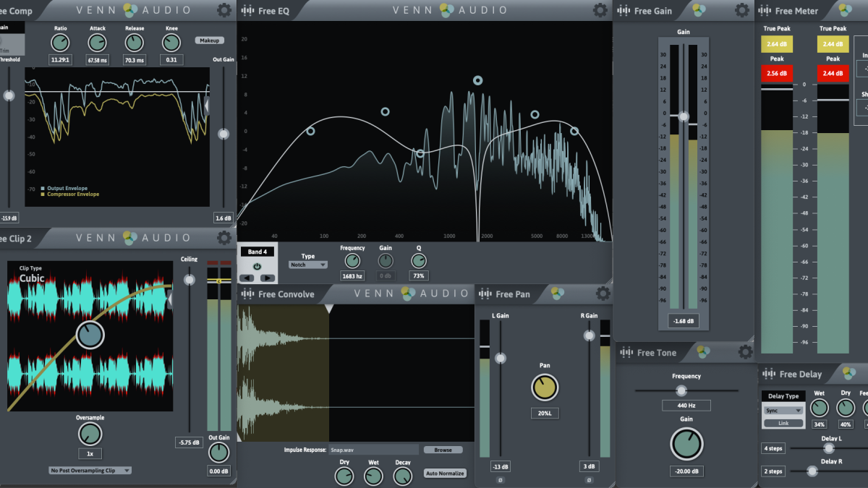Toggle L channel phase invert in Free Pan

(x=499, y=480)
